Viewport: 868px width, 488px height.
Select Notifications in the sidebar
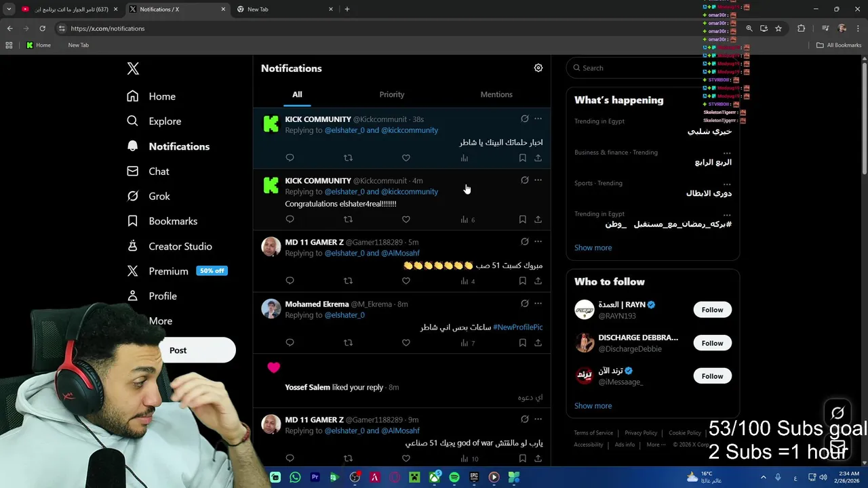[x=168, y=146]
